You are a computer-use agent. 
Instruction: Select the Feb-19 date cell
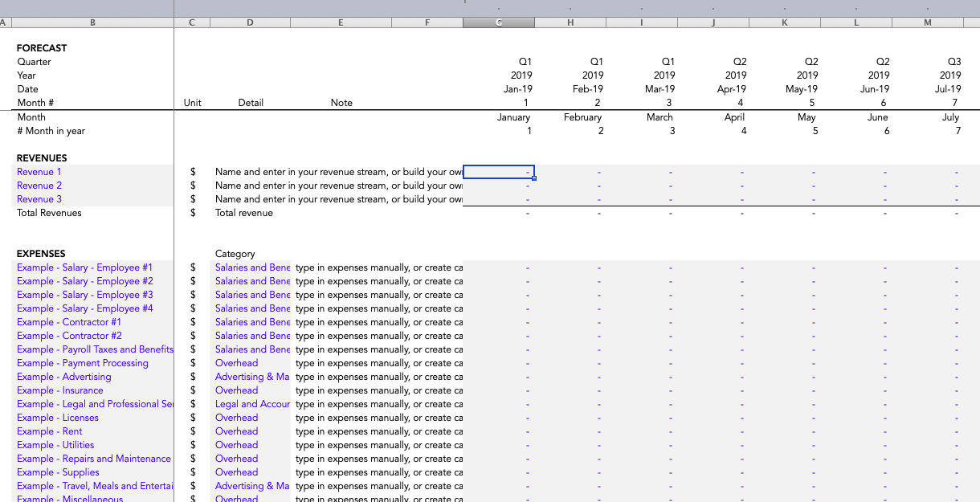point(589,89)
